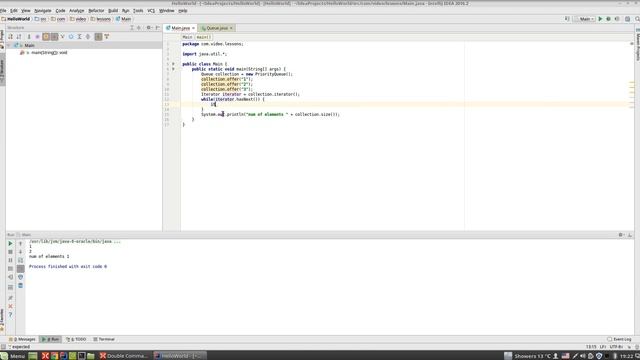Open the Linux Mint Menu button
This screenshot has height=360, width=640.
tap(13, 356)
